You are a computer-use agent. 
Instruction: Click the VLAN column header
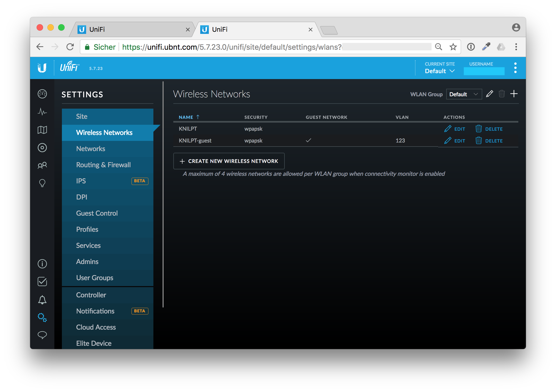(x=402, y=117)
